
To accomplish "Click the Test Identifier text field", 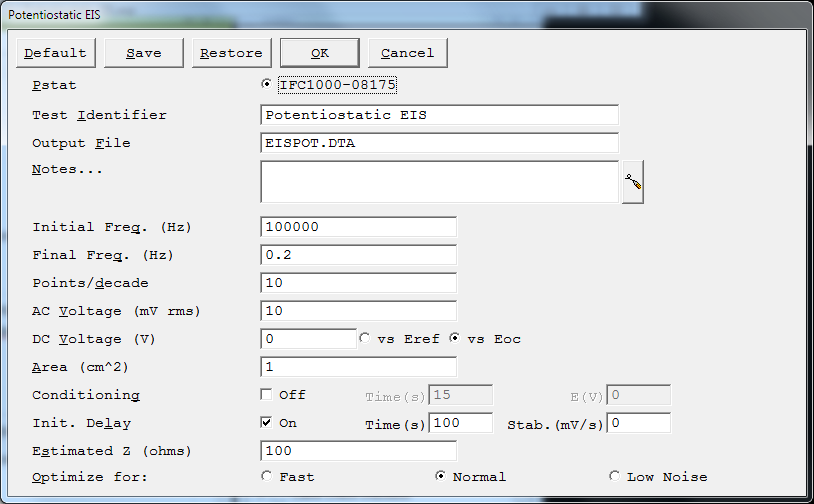I will coord(439,115).
